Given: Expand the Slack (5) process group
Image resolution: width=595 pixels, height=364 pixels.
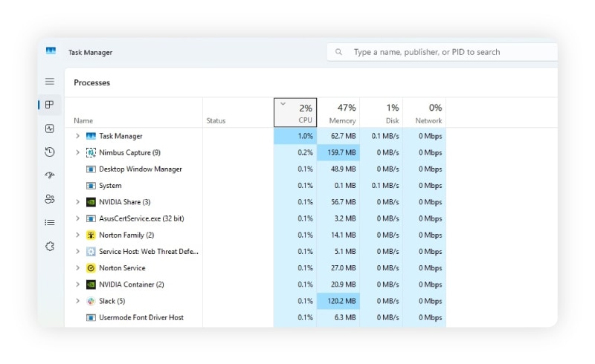Looking at the screenshot, I should point(77,301).
